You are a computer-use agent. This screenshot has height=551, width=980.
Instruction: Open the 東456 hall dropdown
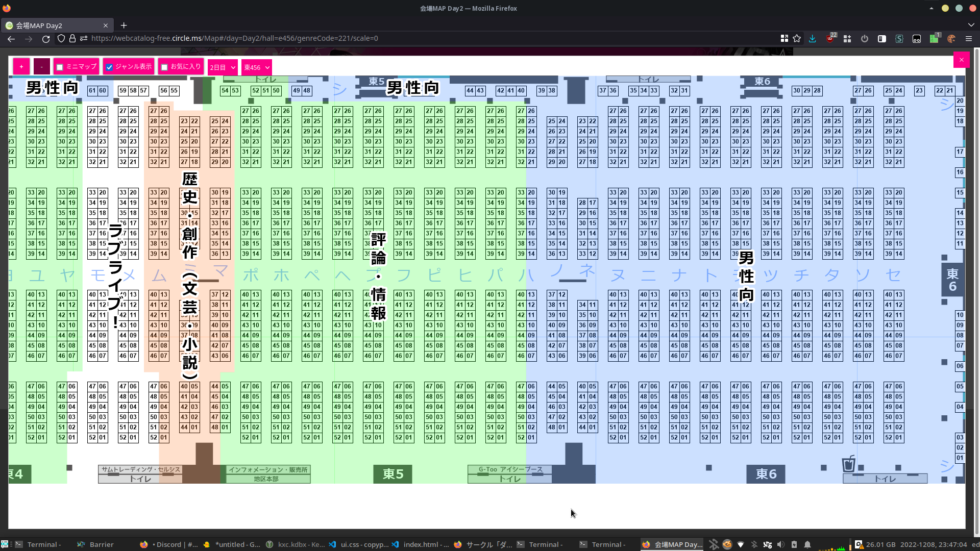256,67
